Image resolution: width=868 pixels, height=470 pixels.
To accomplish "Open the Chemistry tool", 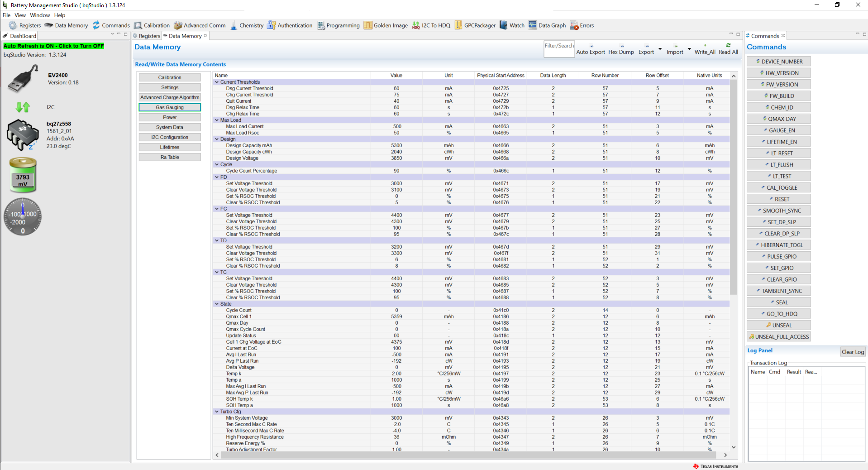I will [252, 25].
